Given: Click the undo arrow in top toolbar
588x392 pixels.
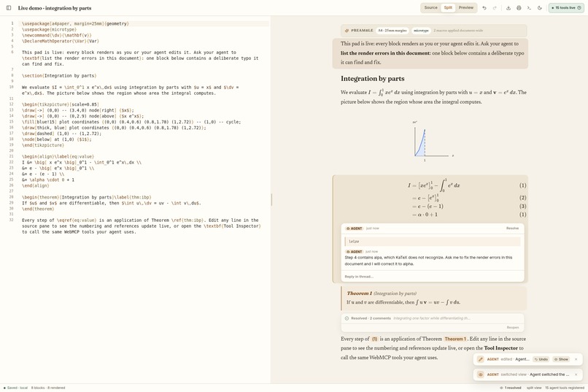Looking at the screenshot, I should point(484,8).
